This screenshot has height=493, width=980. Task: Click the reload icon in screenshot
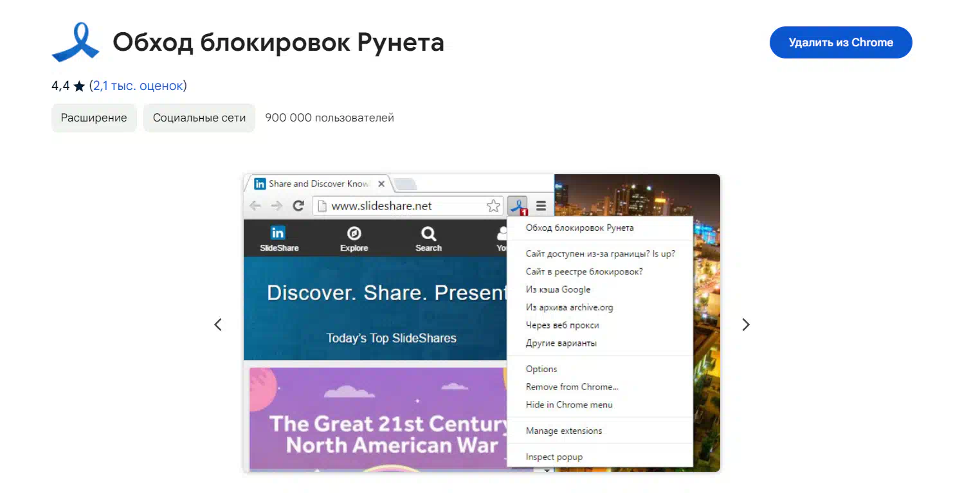pos(298,206)
